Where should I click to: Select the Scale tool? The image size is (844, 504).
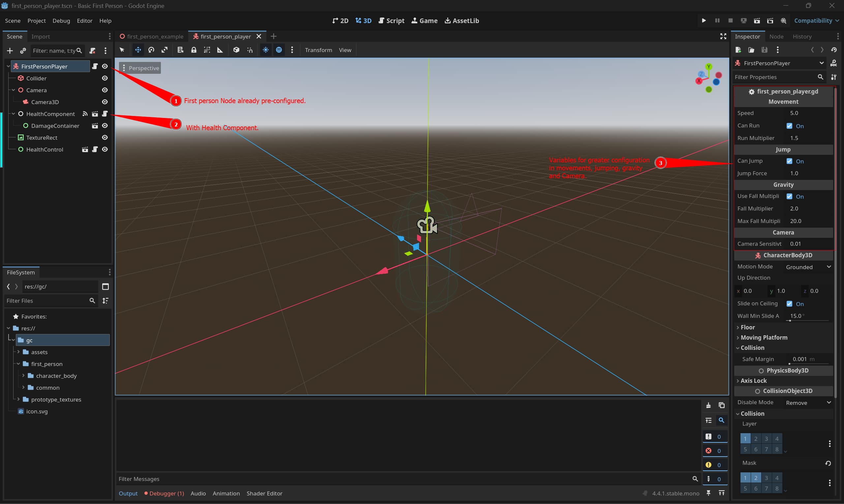[165, 50]
